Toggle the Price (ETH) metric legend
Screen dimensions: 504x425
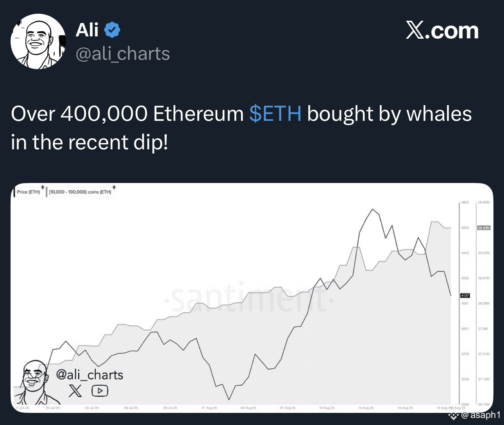click(x=28, y=192)
